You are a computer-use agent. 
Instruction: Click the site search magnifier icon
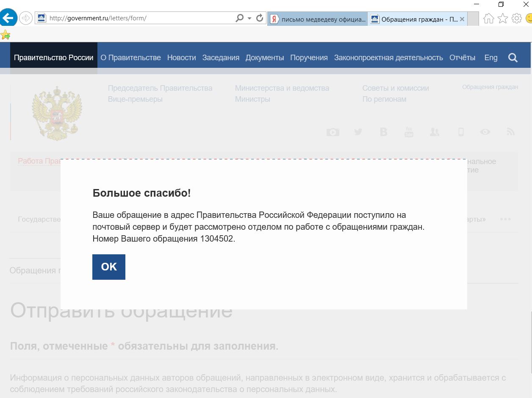pos(513,58)
